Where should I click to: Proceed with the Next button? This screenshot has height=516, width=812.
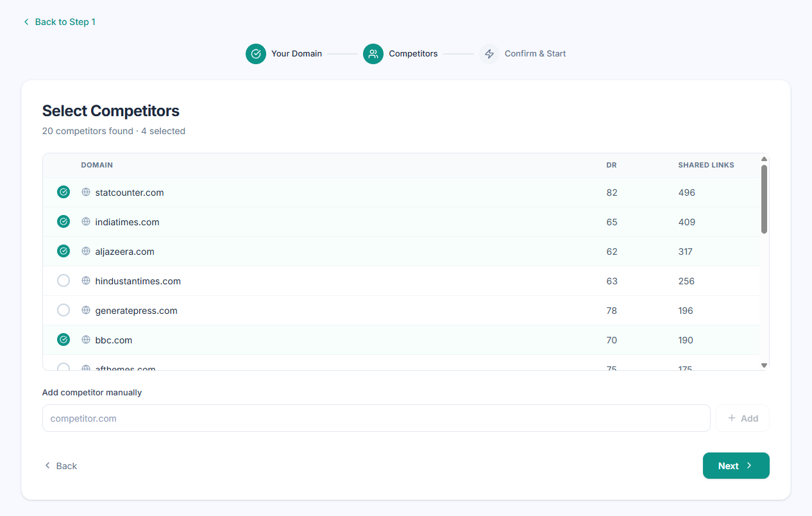[x=736, y=466]
